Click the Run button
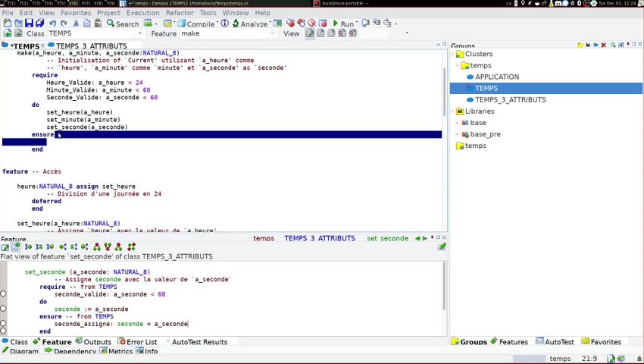The image size is (644, 364). (343, 24)
